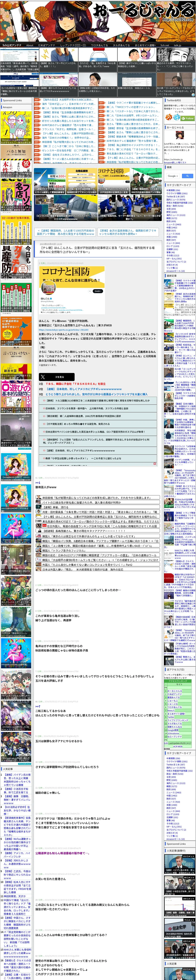Open the 韓国 (3172) category link
Image resolution: width=196 pixels, height=980 pixels.
pyautogui.click(x=171, y=218)
